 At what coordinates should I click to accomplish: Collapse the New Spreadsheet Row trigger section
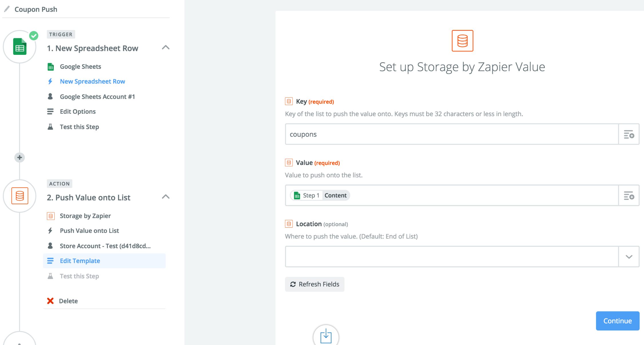tap(166, 48)
